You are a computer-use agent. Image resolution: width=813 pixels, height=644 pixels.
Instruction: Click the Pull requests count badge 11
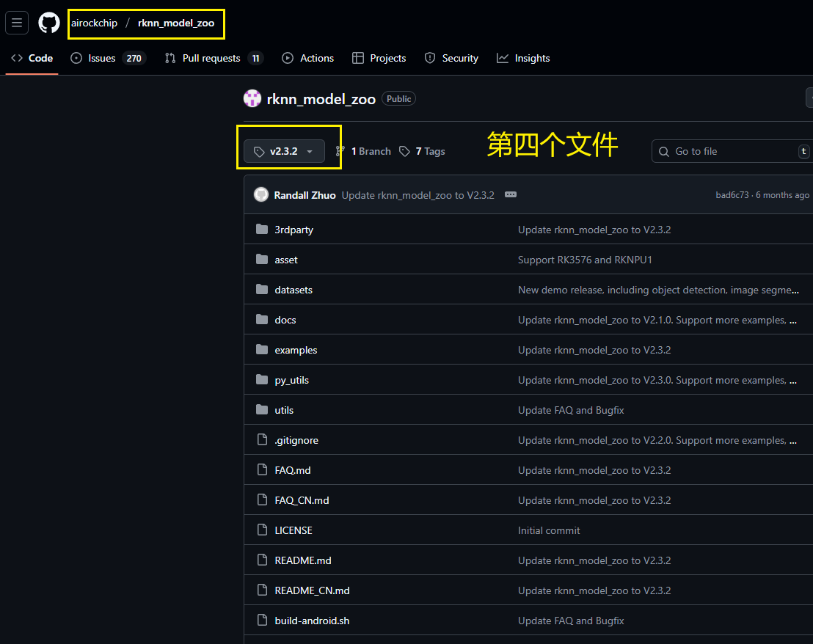click(x=255, y=58)
